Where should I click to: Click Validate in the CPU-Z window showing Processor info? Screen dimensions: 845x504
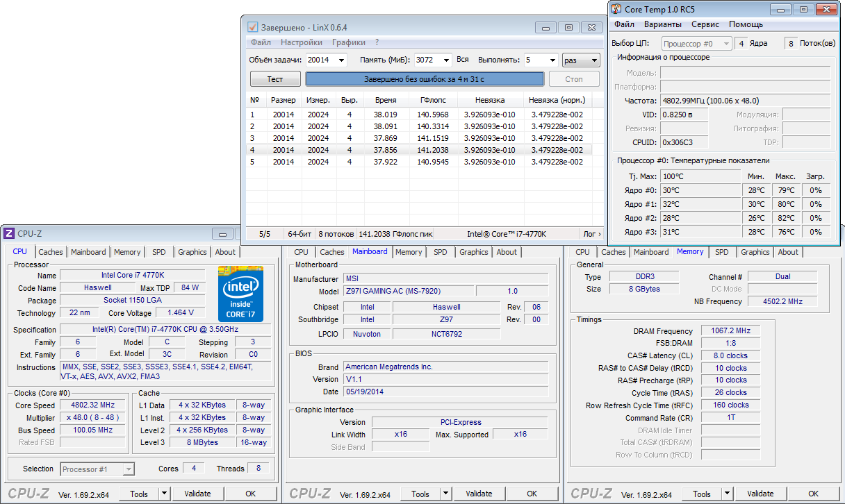pos(197,494)
